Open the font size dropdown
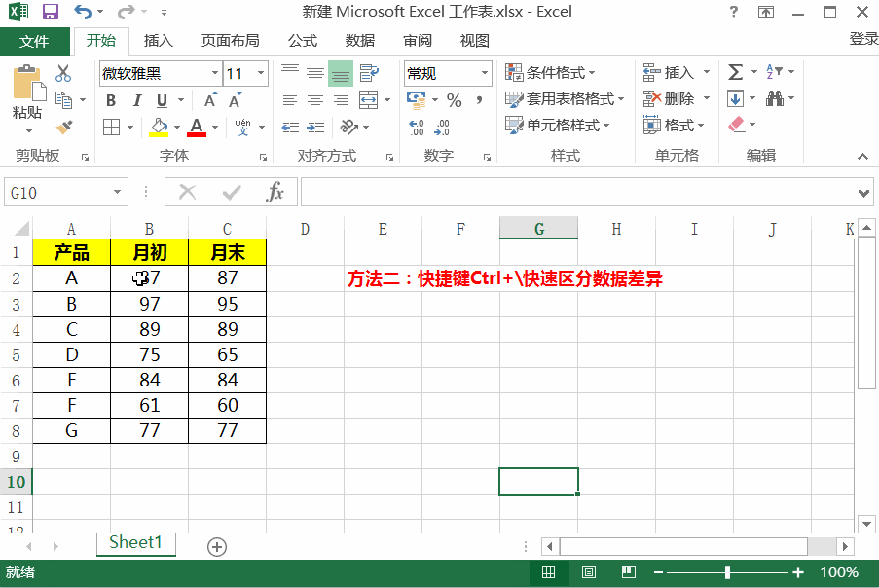This screenshot has height=588, width=879. point(261,73)
